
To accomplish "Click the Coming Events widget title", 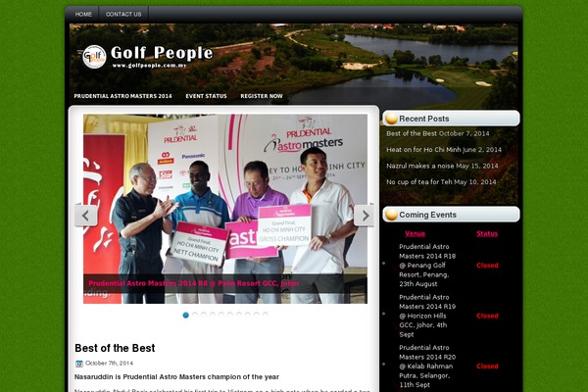I will click(x=427, y=215).
